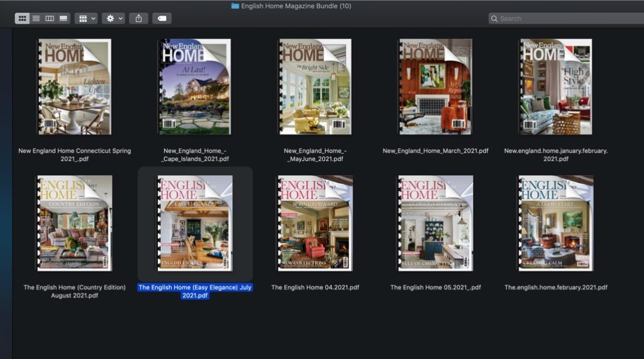Screen dimensions: 644x359
Task: Click the Search field
Action: [x=566, y=18]
